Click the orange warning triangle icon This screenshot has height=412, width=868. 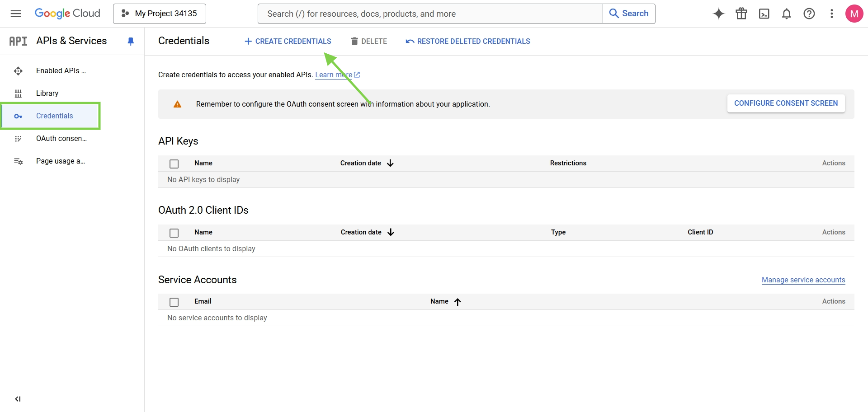click(178, 104)
